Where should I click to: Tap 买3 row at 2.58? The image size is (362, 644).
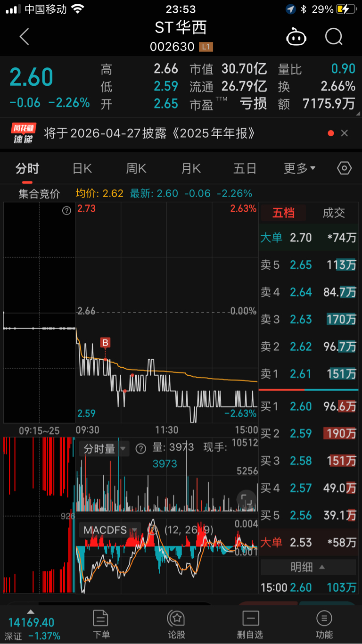point(308,461)
